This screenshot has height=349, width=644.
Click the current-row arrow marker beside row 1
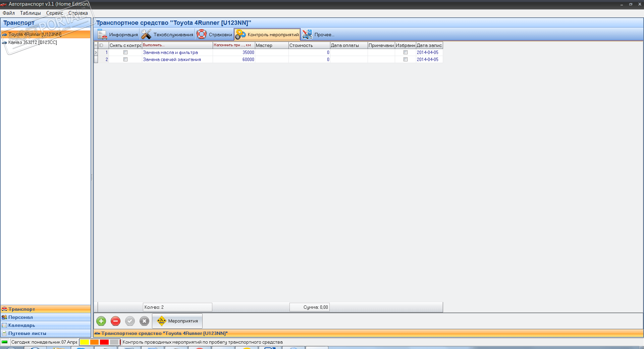point(96,52)
